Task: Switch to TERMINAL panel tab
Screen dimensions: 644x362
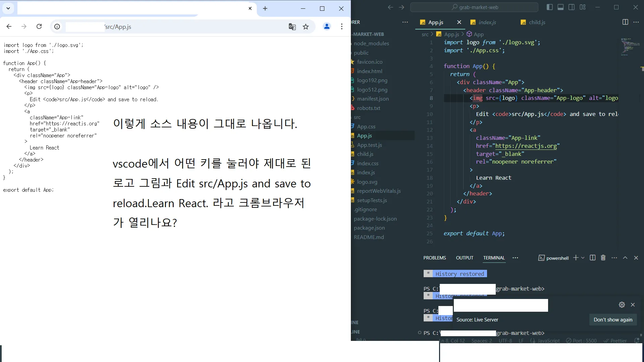Action: (494, 258)
